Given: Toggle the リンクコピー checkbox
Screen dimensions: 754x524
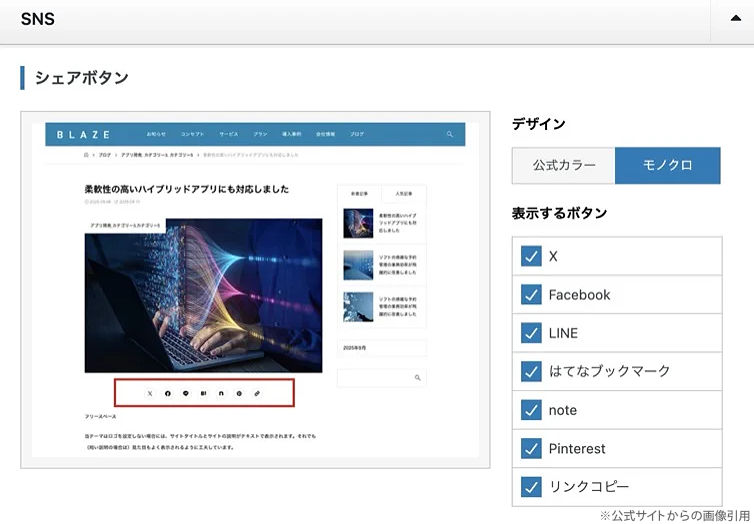Looking at the screenshot, I should click(x=531, y=487).
